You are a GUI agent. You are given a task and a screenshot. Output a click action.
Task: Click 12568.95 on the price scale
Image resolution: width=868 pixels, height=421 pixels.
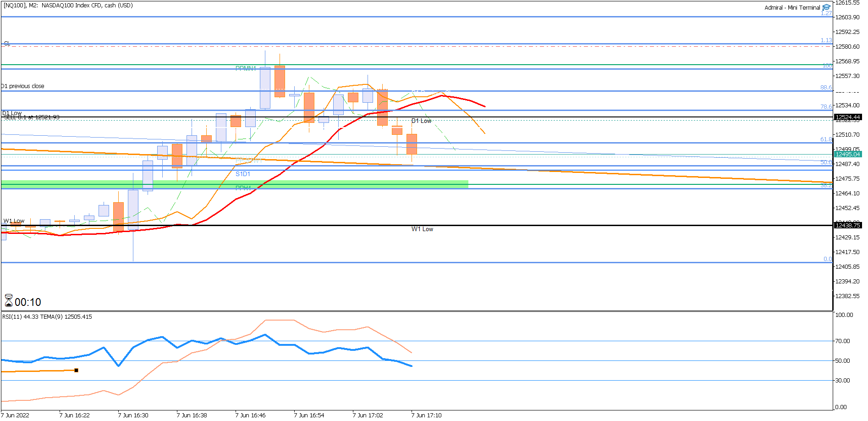point(847,61)
